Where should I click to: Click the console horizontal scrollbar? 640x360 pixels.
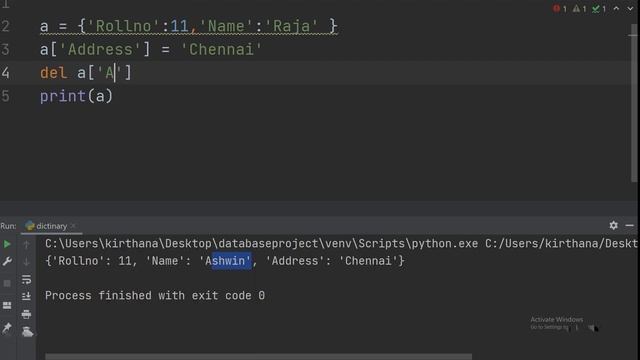click(258, 357)
